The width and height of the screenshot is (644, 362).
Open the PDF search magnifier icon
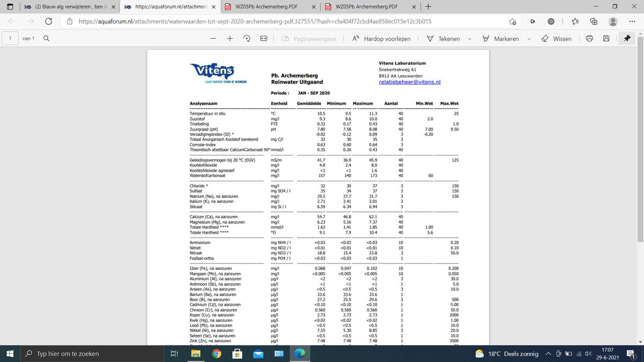[x=46, y=39]
